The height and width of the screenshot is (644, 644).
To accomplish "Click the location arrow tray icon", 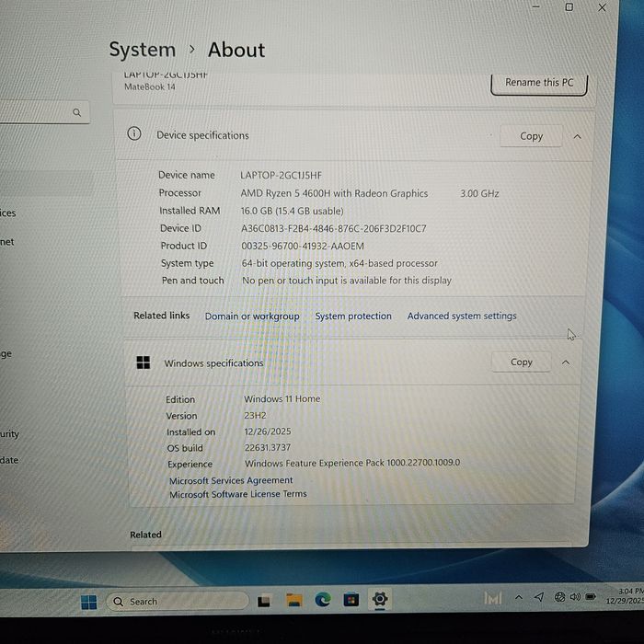I will pos(539,597).
